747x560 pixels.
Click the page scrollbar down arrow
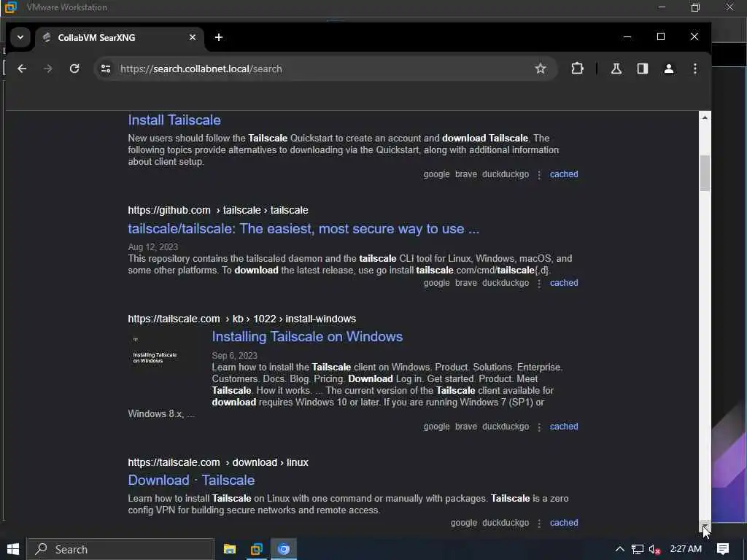coord(705,526)
